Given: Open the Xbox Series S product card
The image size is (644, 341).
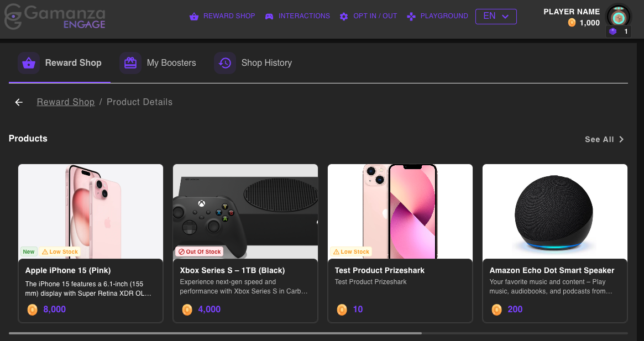Looking at the screenshot, I should click(245, 243).
